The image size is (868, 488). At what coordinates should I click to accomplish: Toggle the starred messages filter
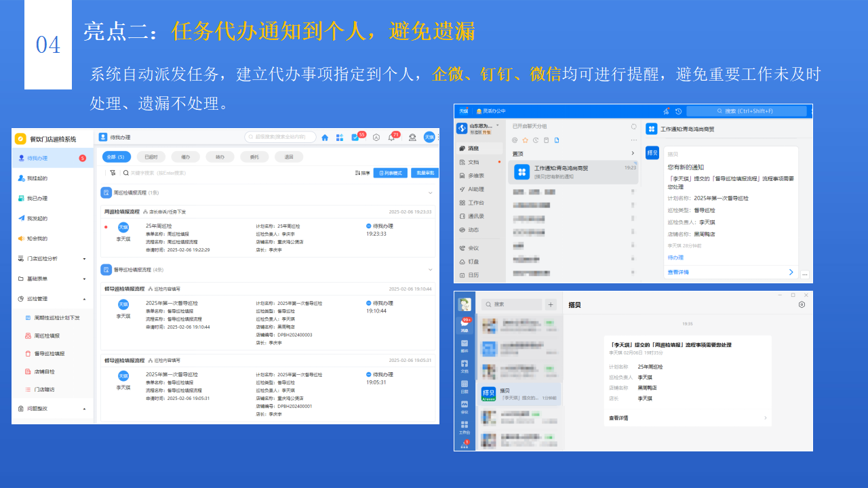525,140
